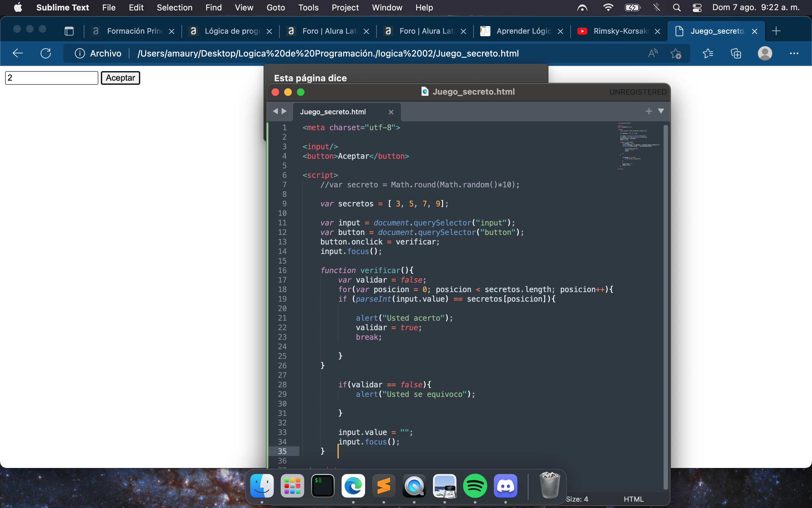Open QuickTime Player from the Dock
Screen dimensions: 812x508
[414, 485]
